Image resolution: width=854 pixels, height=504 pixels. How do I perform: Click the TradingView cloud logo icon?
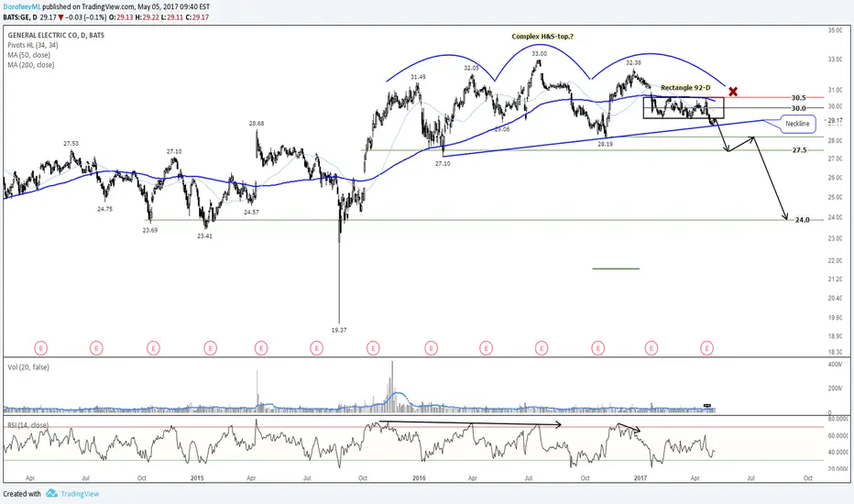(x=51, y=493)
